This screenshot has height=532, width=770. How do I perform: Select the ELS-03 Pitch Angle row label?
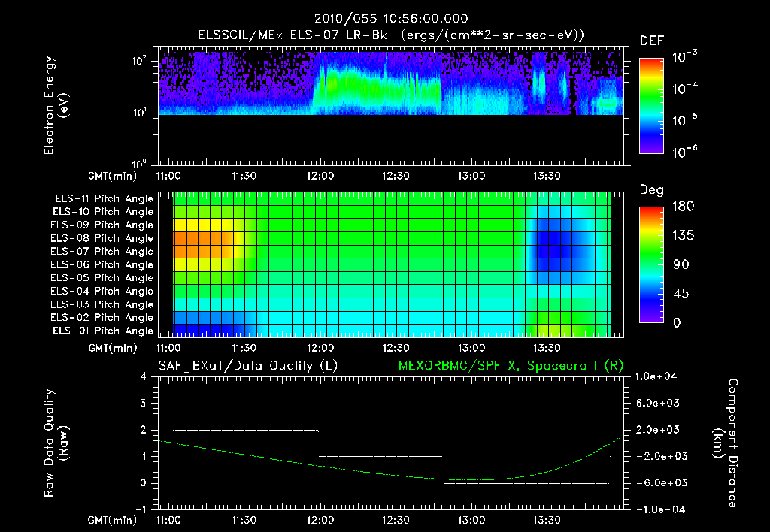102,304
